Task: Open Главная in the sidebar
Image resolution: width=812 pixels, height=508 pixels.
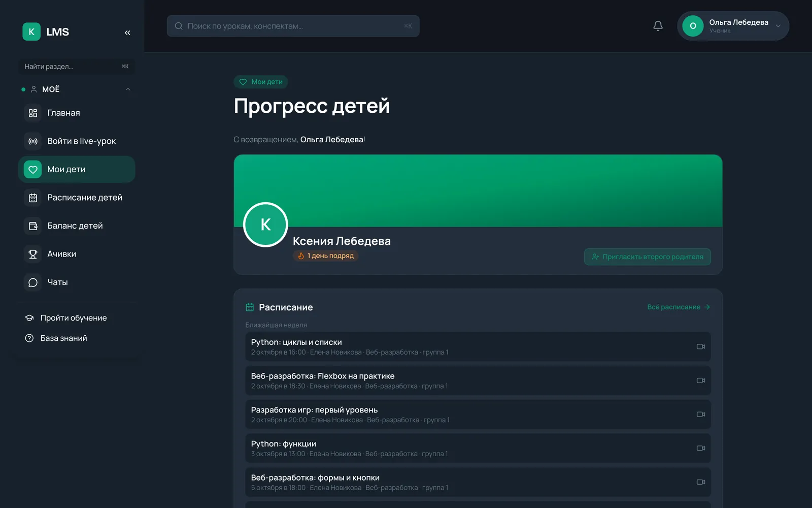Action: [77, 113]
